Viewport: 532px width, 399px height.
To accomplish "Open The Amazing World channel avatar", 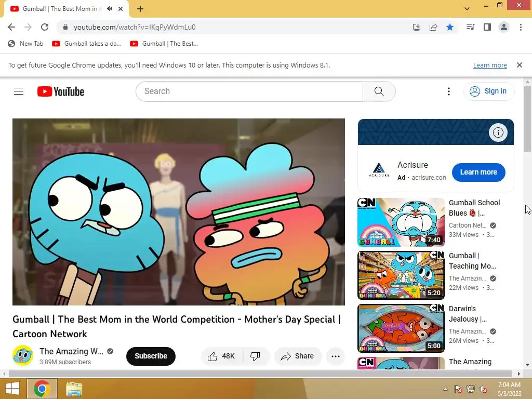I will 23,355.
